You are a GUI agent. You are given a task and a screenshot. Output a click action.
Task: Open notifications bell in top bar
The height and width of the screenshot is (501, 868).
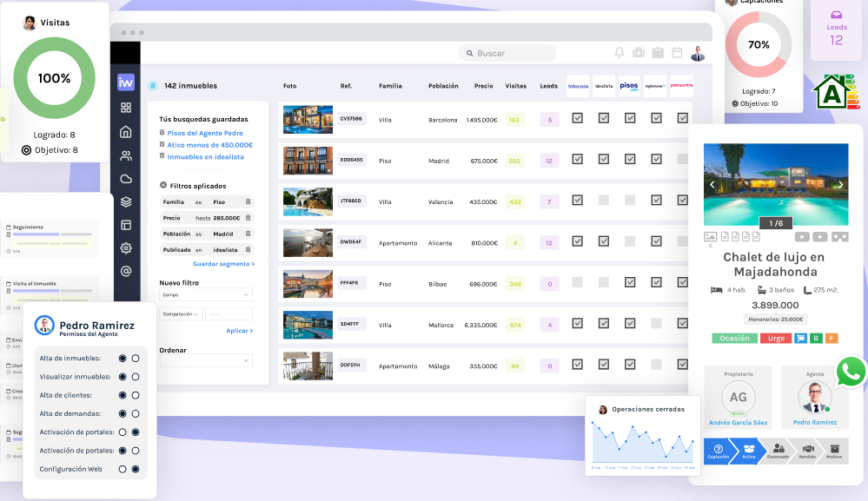pyautogui.click(x=620, y=53)
